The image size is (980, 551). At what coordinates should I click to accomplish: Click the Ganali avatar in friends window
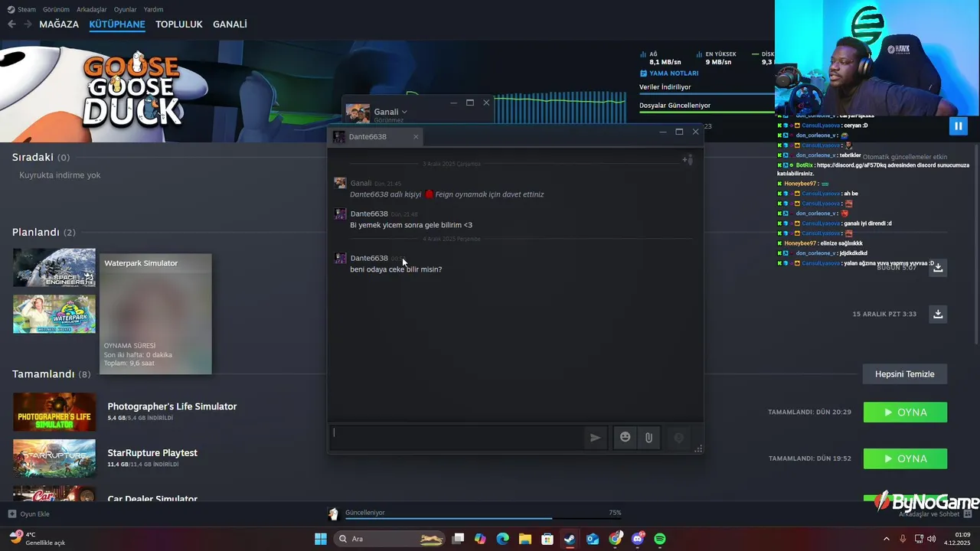[x=358, y=113]
